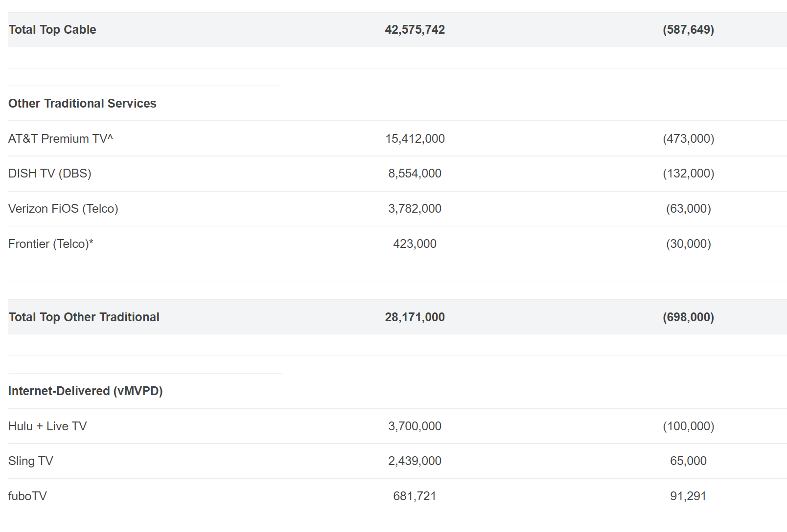This screenshot has width=787, height=532.
Task: Click the Frontier (Telco) row label
Action: tap(50, 244)
